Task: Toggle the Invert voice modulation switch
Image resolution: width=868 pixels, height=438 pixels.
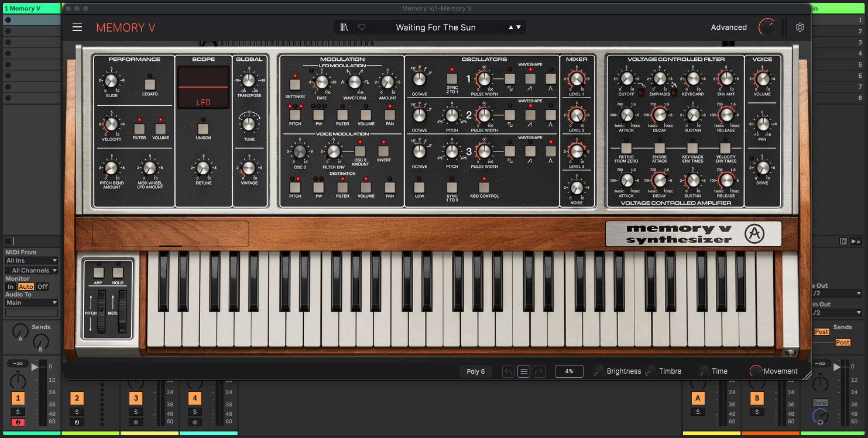Action: coord(383,151)
